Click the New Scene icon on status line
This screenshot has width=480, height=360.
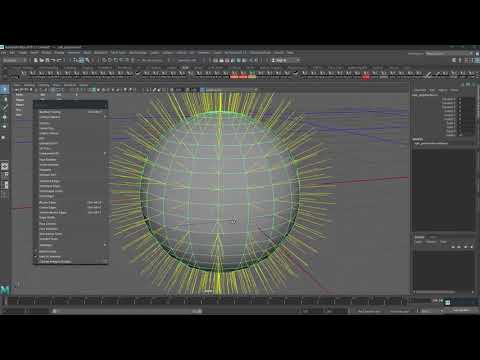36,60
